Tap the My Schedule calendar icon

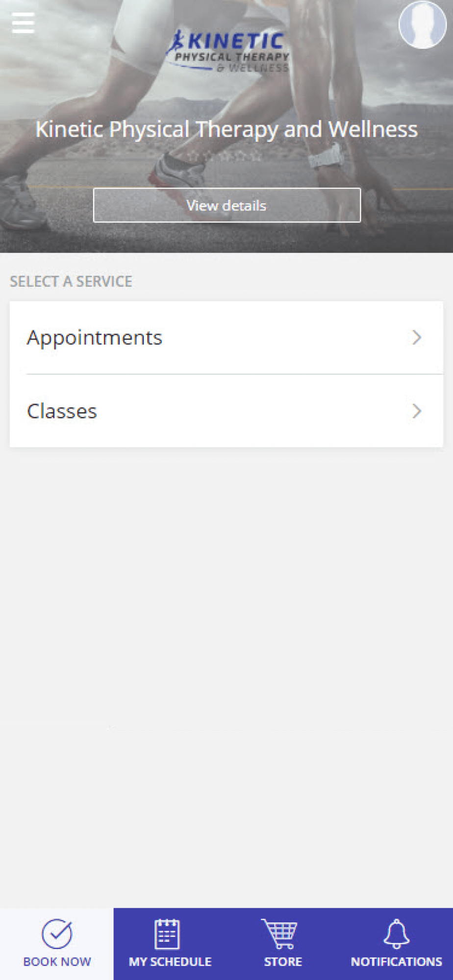(x=167, y=934)
